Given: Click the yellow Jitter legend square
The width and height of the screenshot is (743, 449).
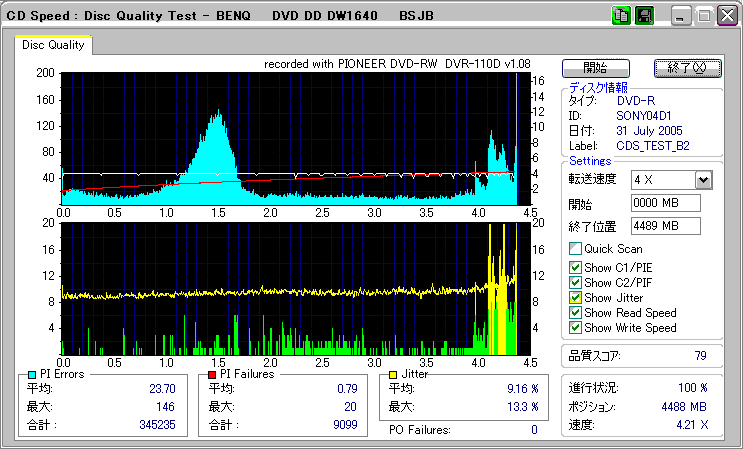Looking at the screenshot, I should (394, 374).
